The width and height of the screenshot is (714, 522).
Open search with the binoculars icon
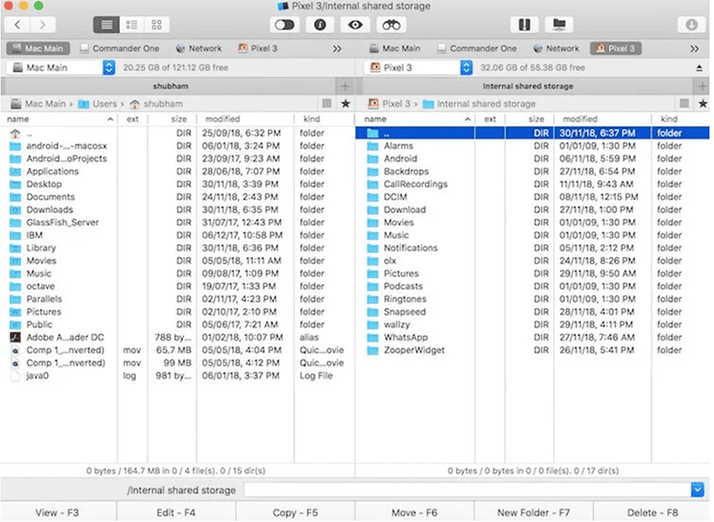[x=392, y=24]
